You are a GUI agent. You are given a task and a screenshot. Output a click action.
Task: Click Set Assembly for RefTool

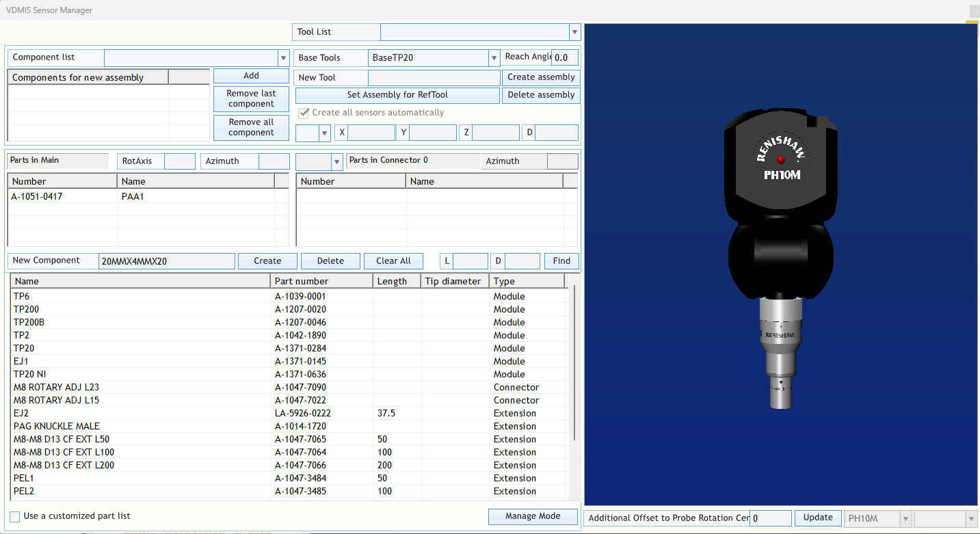397,95
